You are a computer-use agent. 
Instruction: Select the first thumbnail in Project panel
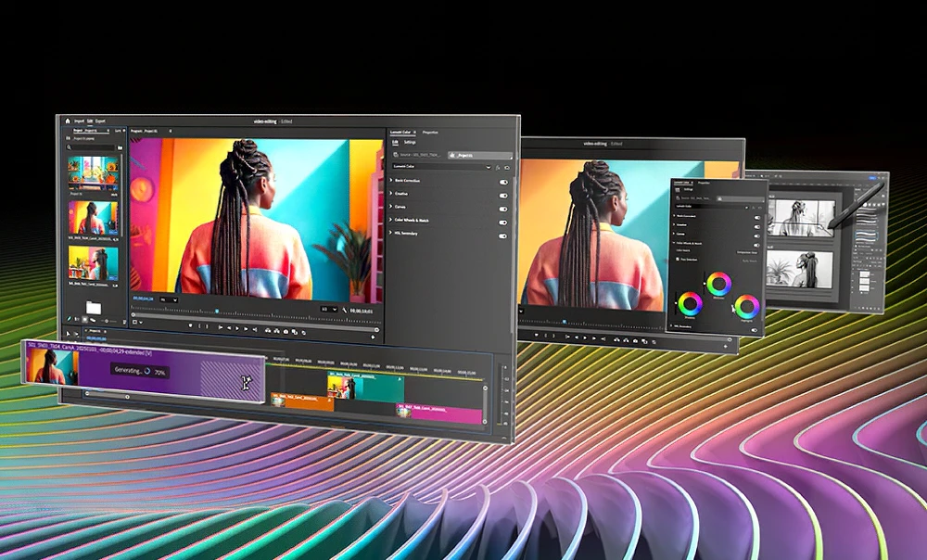coord(94,172)
